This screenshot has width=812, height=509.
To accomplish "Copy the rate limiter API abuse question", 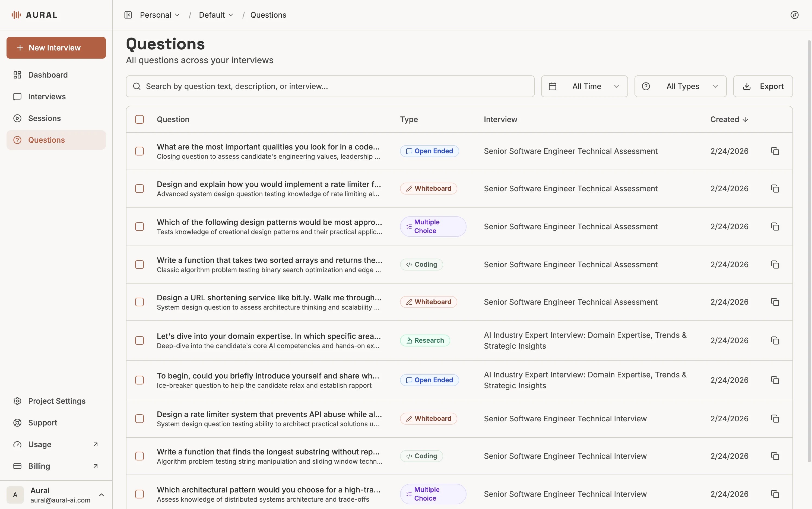I will click(775, 418).
